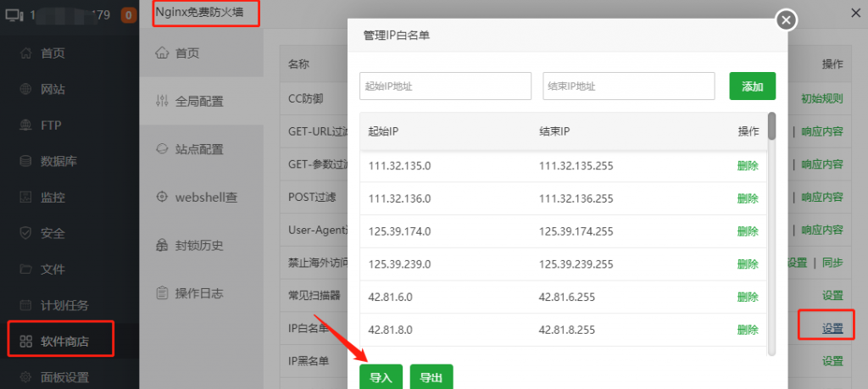The width and height of the screenshot is (868, 389).
Task: Click the house icon in firewall 首页 tab
Action: click(162, 53)
